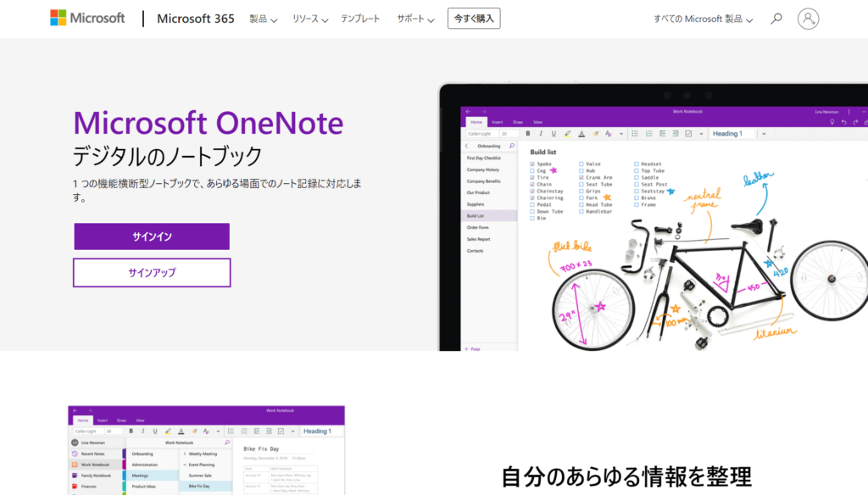Click the Family Notebook purple book icon

[x=75, y=475]
